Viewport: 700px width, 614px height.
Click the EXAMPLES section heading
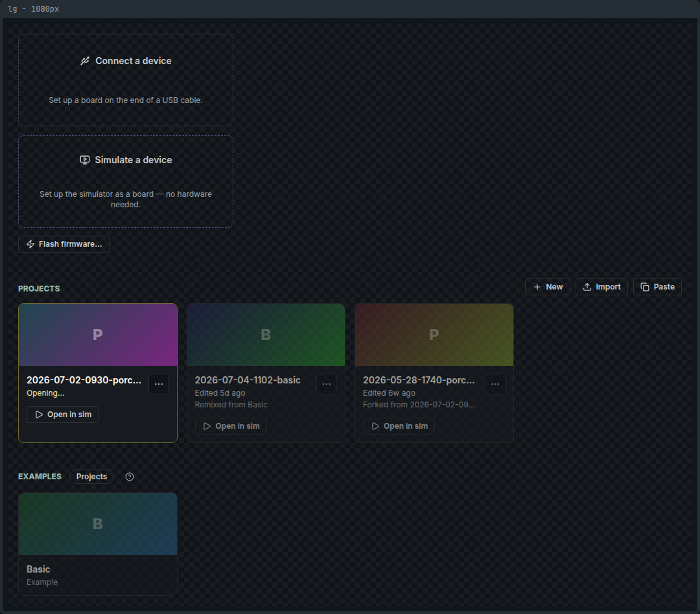tap(40, 477)
